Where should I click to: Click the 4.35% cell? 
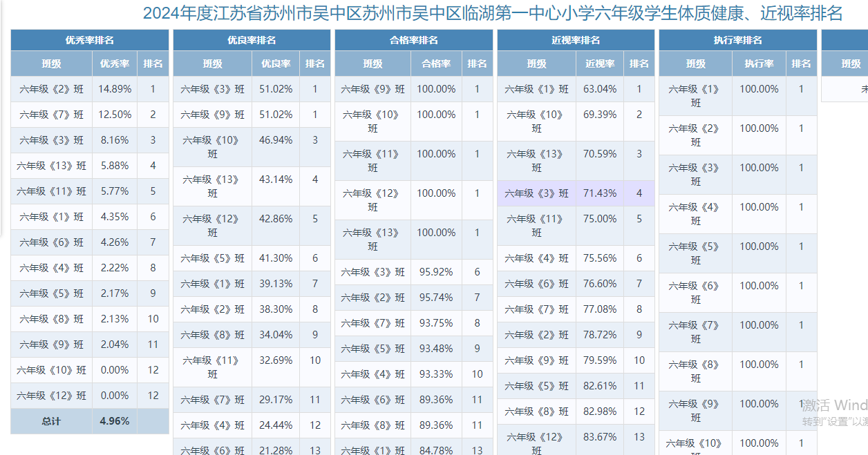[x=115, y=217]
